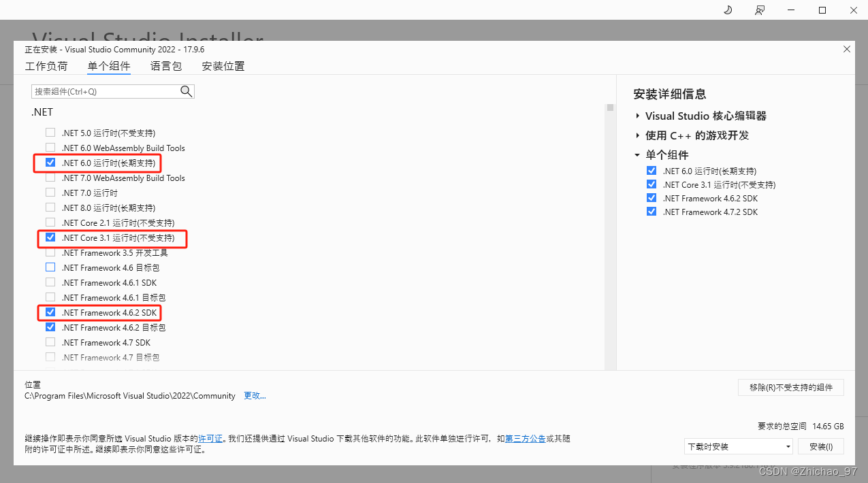Open the 语言包 tab
This screenshot has height=483, width=868.
point(166,66)
